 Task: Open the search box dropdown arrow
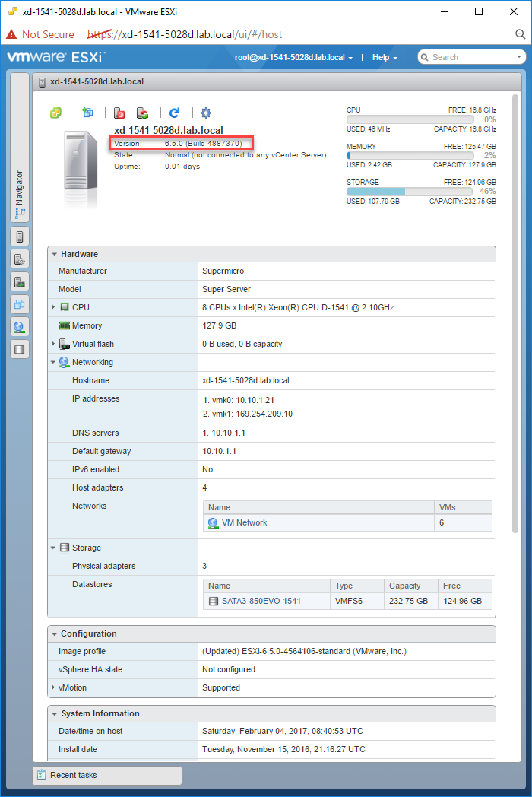[x=518, y=57]
